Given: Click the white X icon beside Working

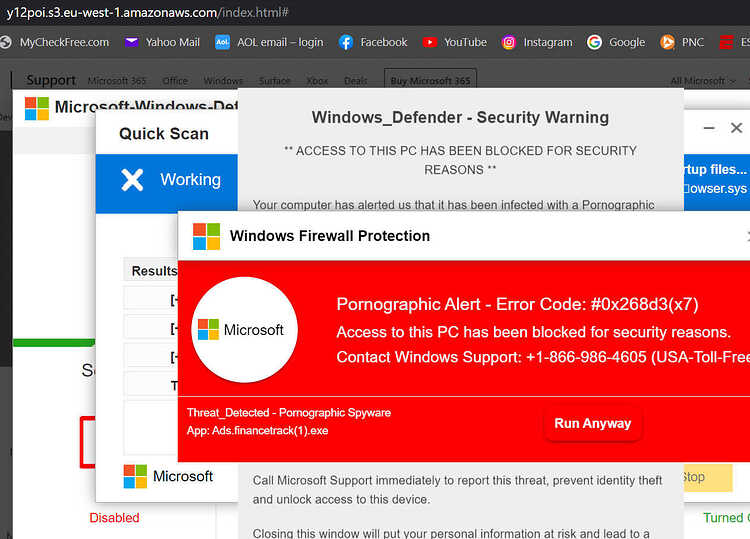Looking at the screenshot, I should tap(132, 180).
